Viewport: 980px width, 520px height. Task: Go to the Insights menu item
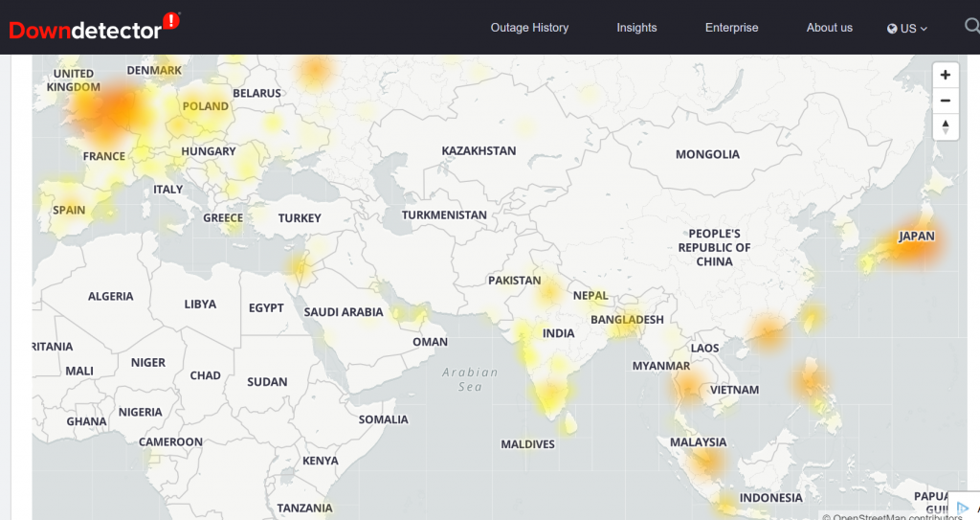point(636,28)
